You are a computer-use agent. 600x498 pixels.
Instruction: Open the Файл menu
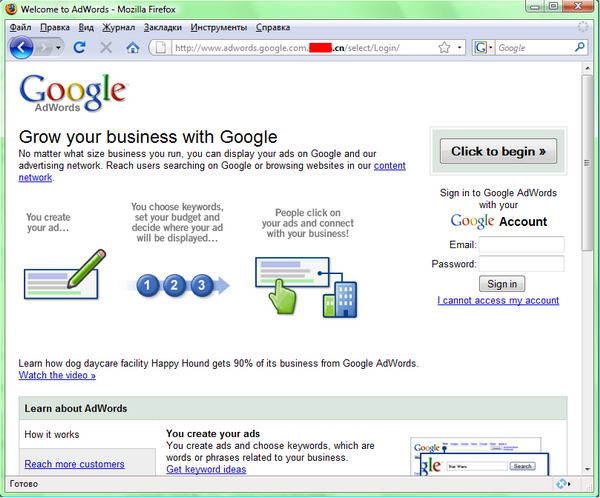pos(20,28)
